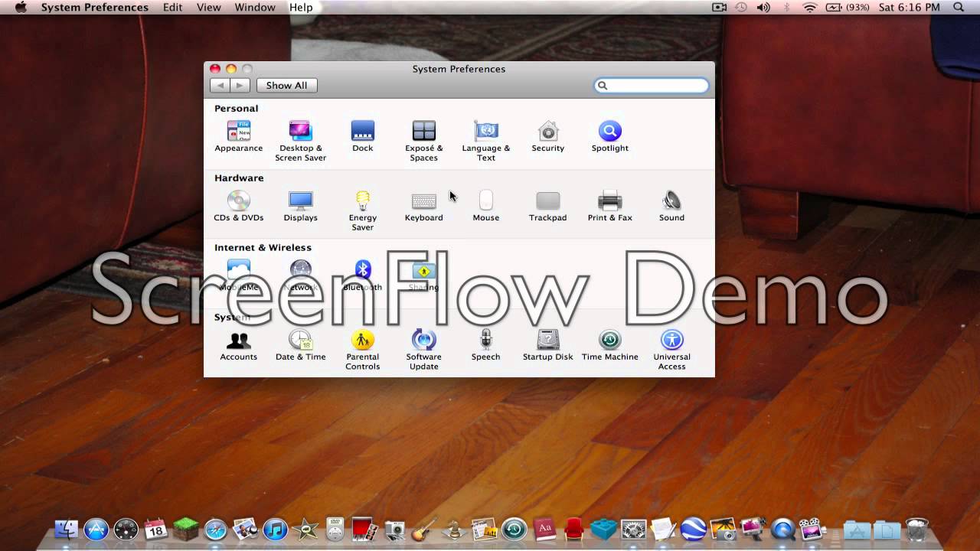The image size is (980, 551).
Task: Open Finder from the Dock
Action: point(67,529)
